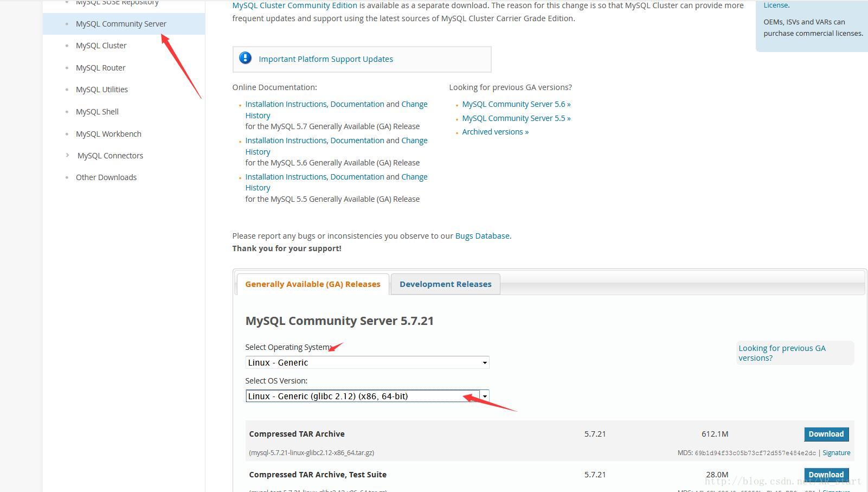Screen dimensions: 868x492
Task: Open Signature link for mysql-5.7.21 tar.gz
Action: point(837,453)
